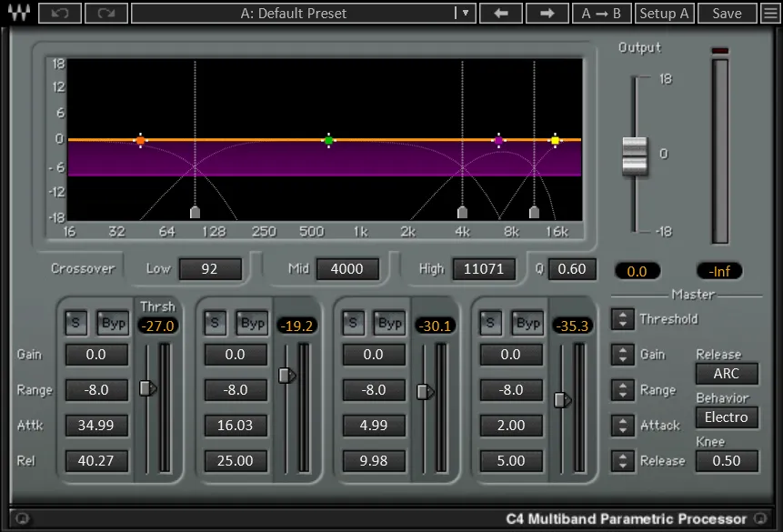Select the orange low-band dot on the graph
This screenshot has width=783, height=532.
pos(141,140)
